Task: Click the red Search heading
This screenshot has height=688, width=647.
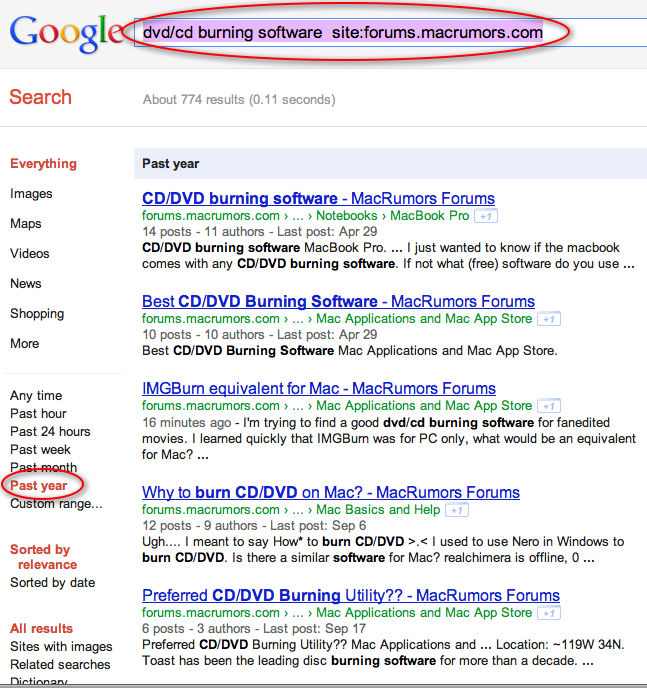Action: point(40,97)
